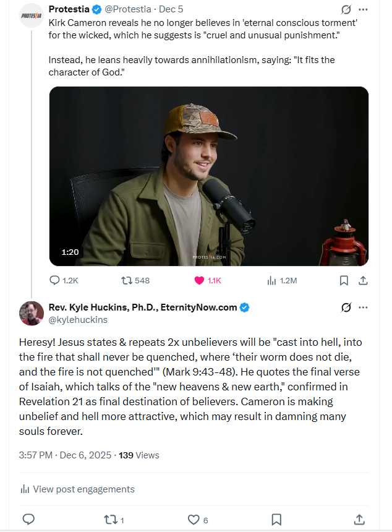Open more options on Protestia's post
Viewport: 392px width, 532px height.
coord(364,11)
